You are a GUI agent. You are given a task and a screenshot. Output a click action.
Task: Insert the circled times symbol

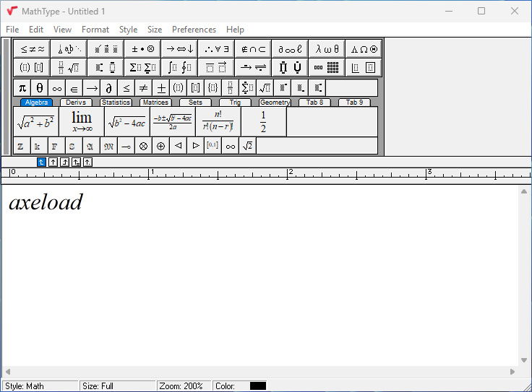coord(144,146)
